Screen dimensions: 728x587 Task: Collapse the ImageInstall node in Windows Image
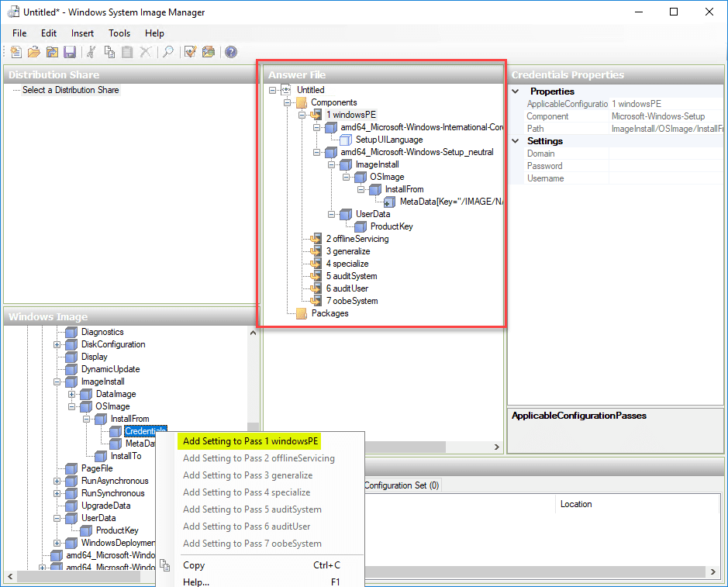[x=57, y=382]
